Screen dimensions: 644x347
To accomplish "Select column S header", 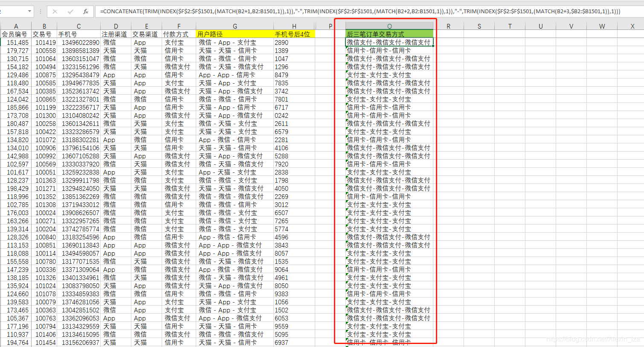I will [479, 26].
